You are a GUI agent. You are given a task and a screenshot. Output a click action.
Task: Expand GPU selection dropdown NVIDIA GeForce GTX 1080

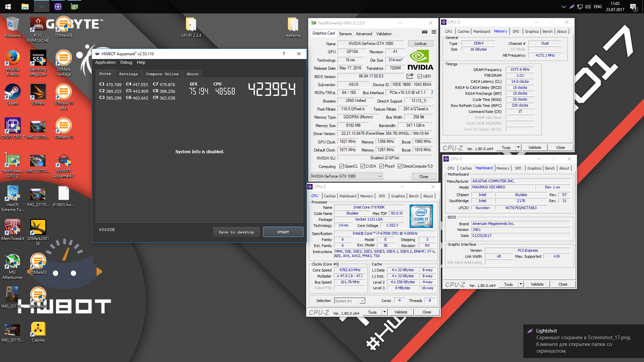346,176
